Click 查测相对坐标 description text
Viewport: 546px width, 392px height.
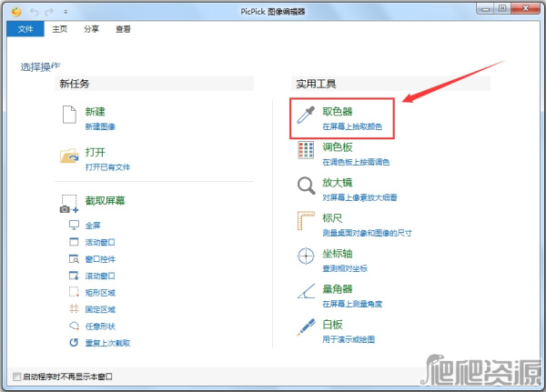[345, 268]
